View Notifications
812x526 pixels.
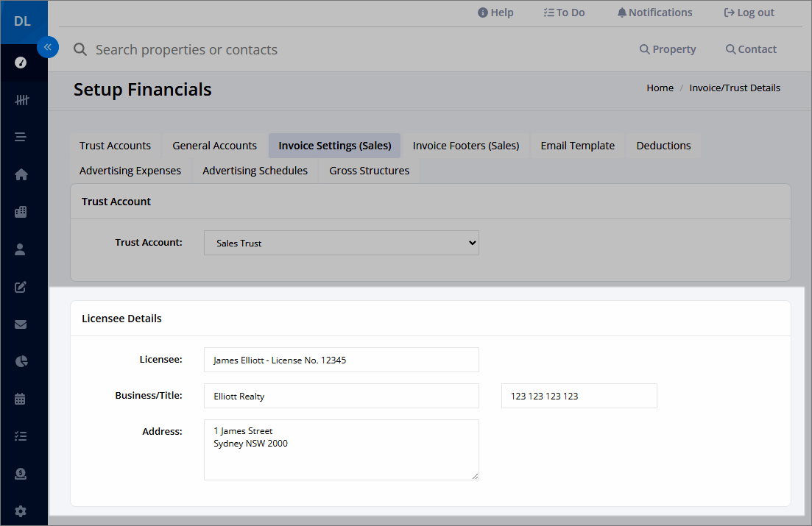pyautogui.click(x=654, y=13)
